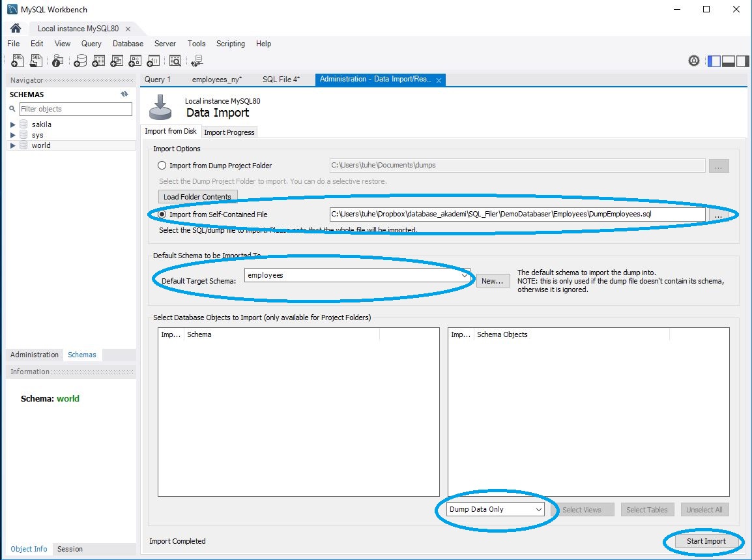Click the new SQL tab icon

tap(18, 61)
